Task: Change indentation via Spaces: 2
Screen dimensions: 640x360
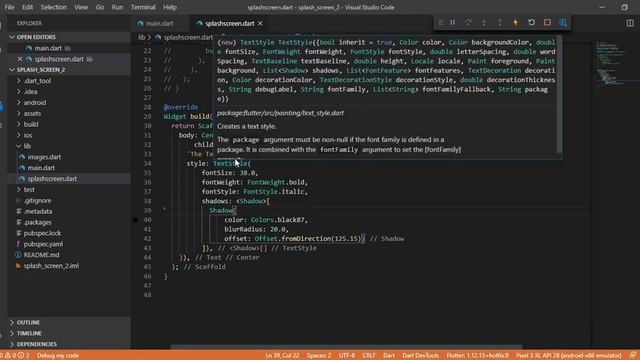Action: [x=319, y=356]
